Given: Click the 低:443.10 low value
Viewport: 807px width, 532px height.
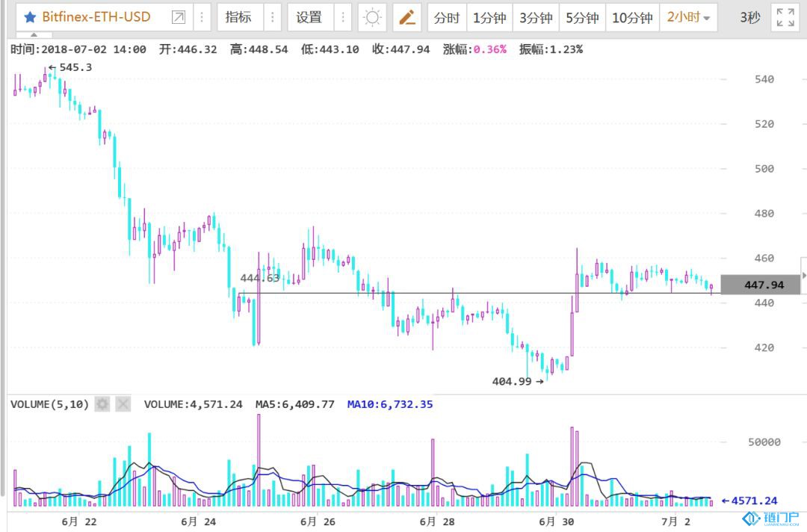Looking at the screenshot, I should click(x=330, y=49).
